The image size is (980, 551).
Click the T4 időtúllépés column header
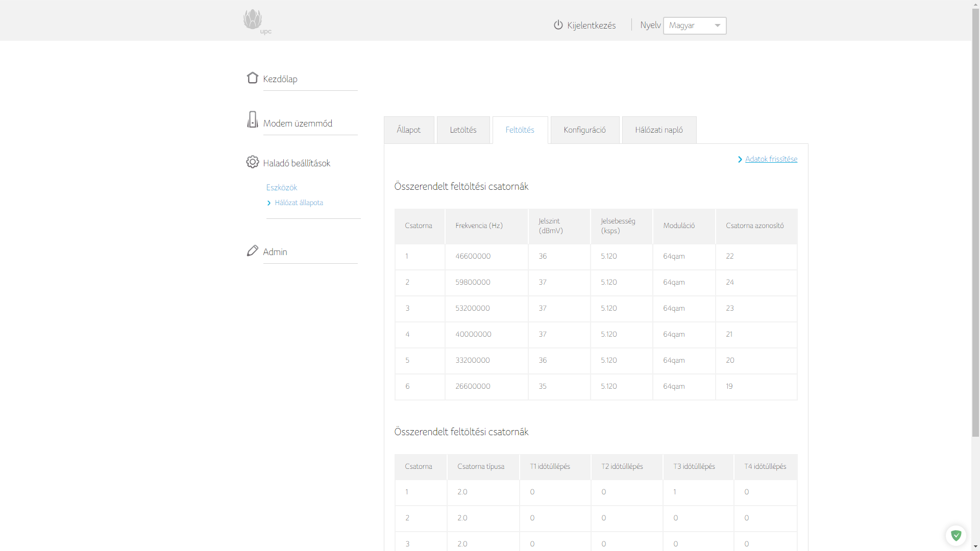[x=765, y=466]
